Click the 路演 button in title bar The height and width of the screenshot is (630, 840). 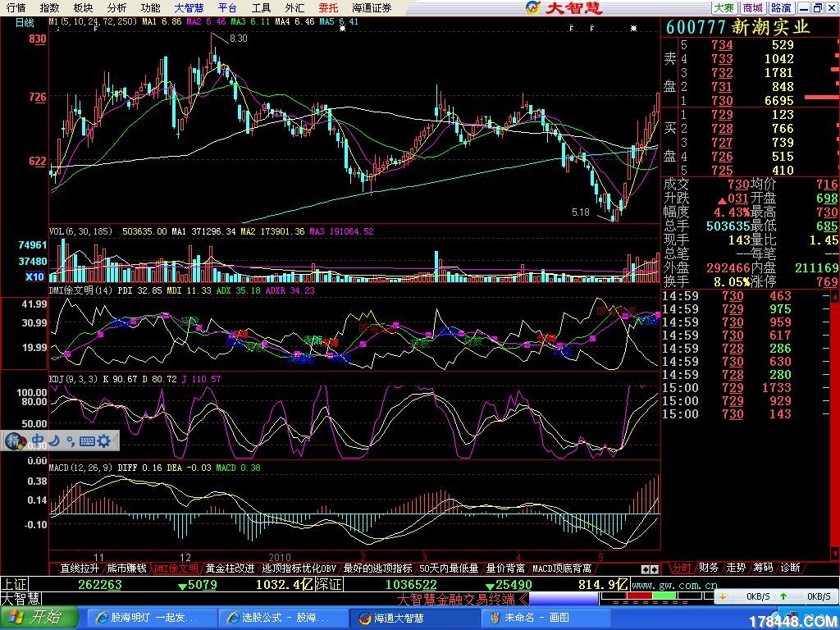(x=781, y=8)
